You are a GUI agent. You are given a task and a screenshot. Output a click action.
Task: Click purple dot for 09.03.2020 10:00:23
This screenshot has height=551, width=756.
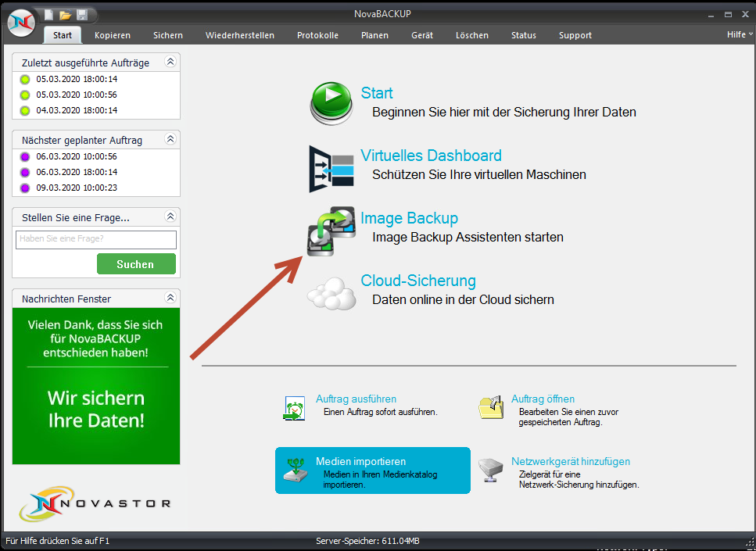pyautogui.click(x=25, y=188)
